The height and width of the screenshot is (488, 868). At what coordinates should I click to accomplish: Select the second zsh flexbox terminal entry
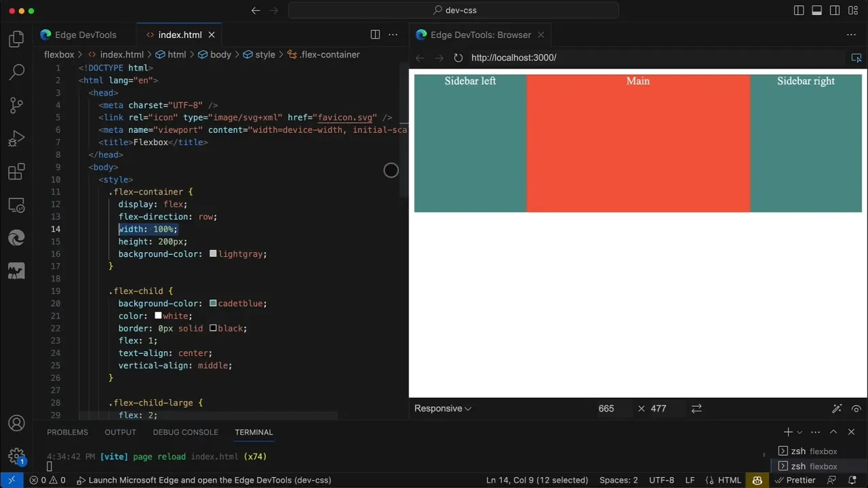click(814, 466)
